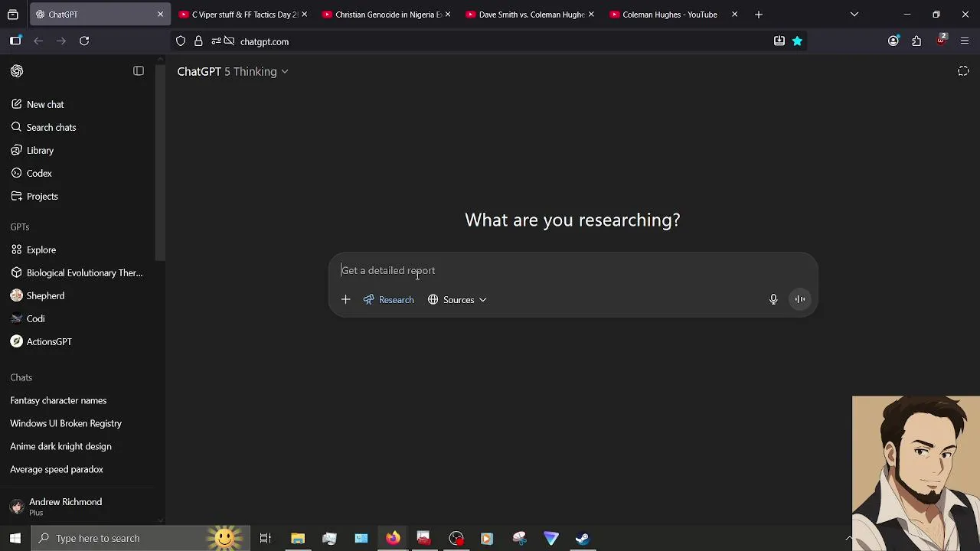Click the install/download page icon in the address bar
The height and width of the screenshot is (551, 980).
(779, 41)
